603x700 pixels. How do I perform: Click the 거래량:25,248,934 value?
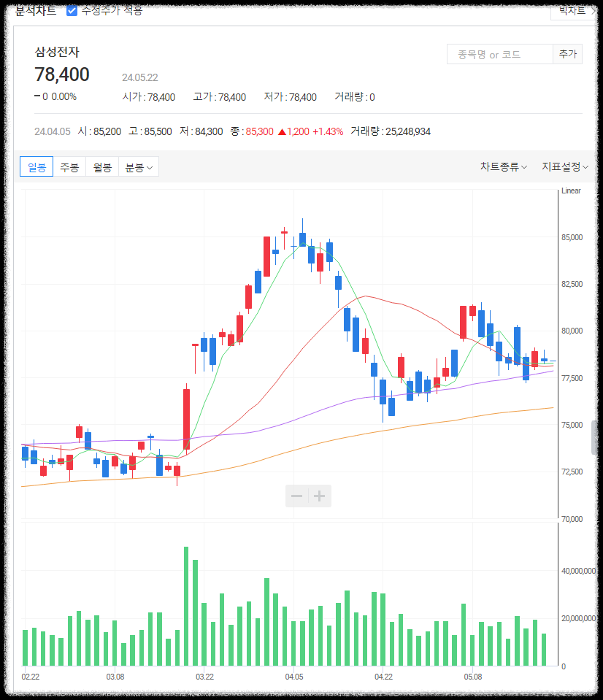(x=391, y=131)
